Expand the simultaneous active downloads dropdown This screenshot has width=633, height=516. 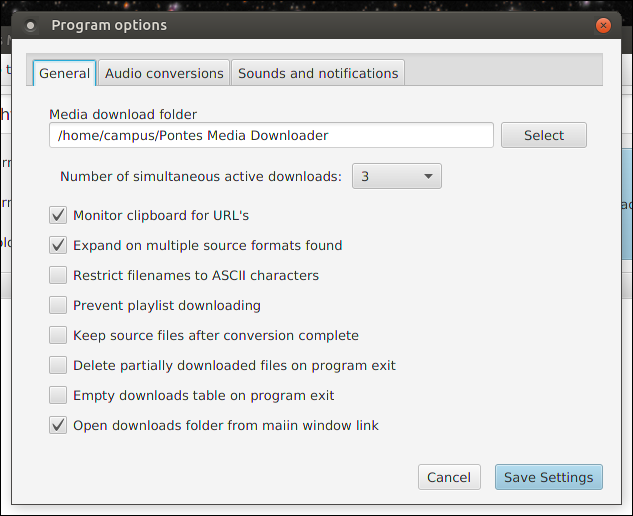pyautogui.click(x=397, y=176)
